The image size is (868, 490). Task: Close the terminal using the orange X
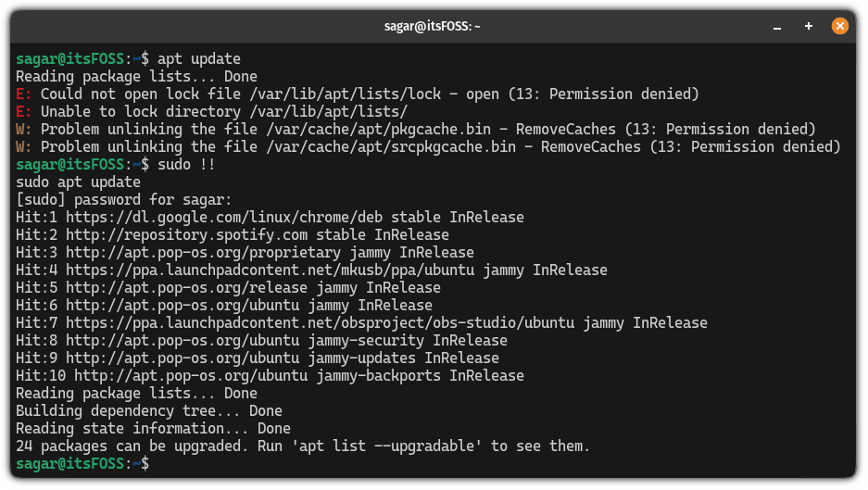(839, 26)
